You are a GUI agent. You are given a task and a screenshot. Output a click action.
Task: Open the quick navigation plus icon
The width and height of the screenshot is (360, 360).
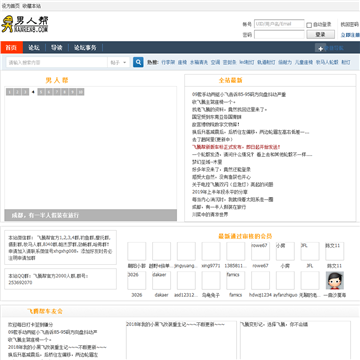point(320,48)
